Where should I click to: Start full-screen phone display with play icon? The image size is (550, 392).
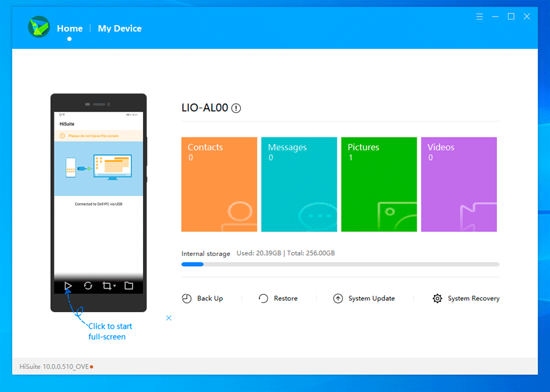[68, 286]
